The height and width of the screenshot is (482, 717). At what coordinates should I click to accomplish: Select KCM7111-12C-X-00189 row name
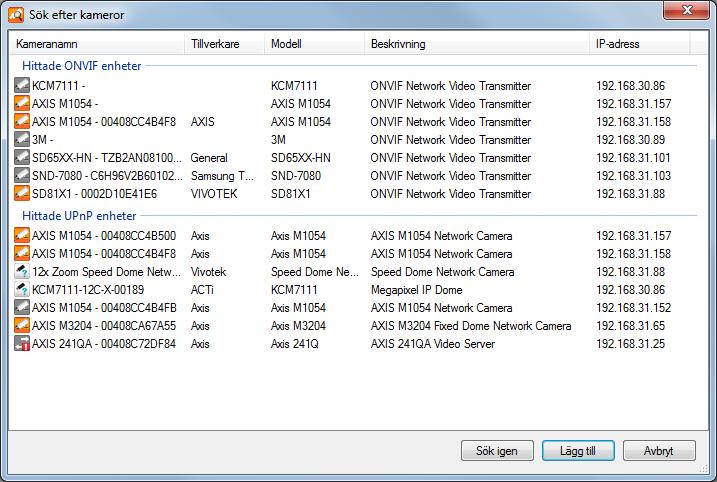coord(88,290)
